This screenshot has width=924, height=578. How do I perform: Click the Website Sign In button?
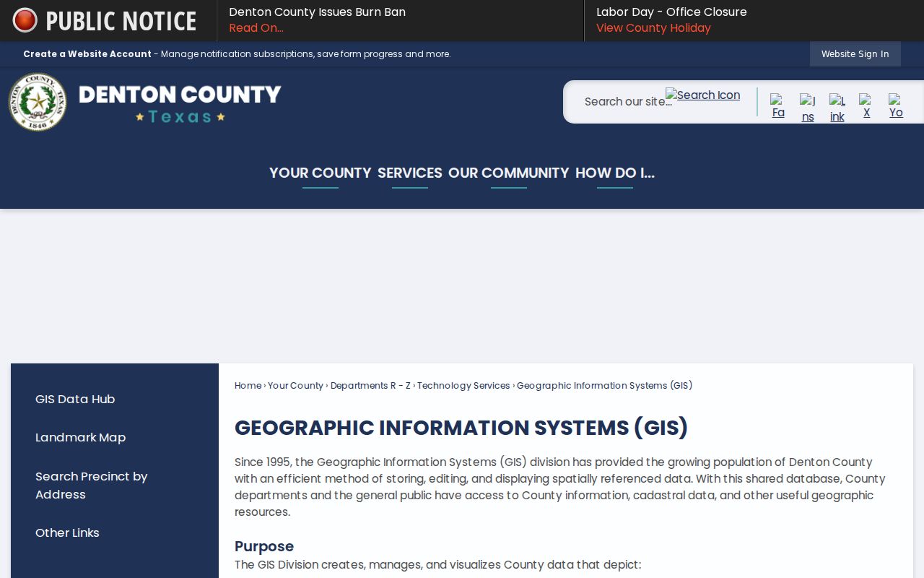coord(855,54)
